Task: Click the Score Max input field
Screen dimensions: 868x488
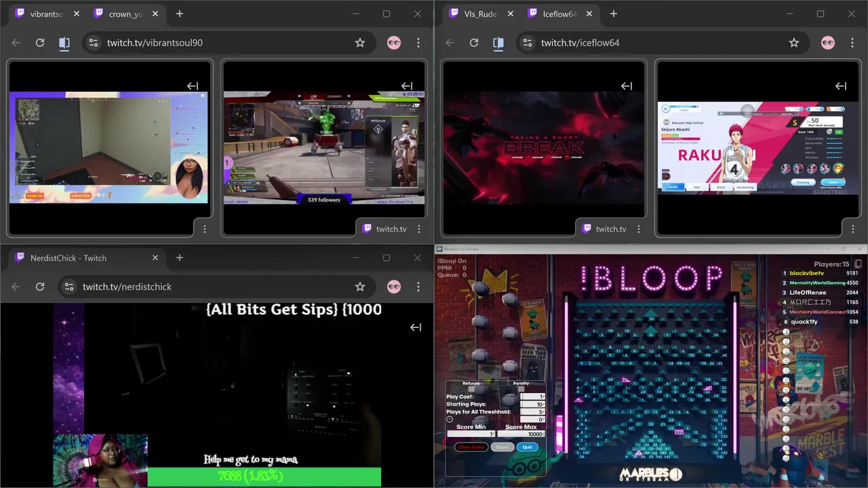Action: (x=521, y=434)
